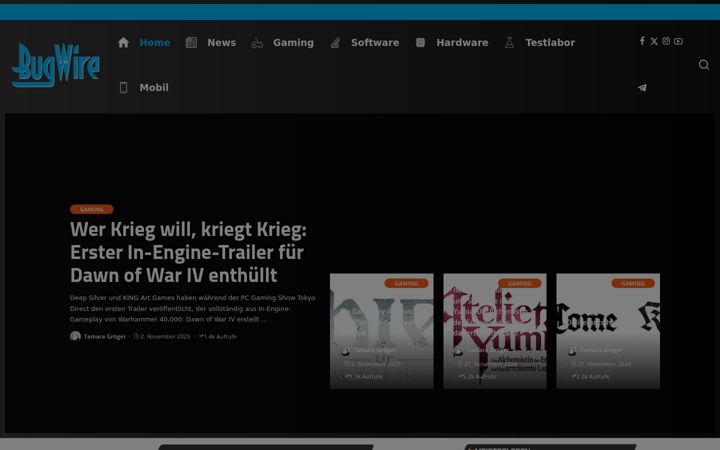
Task: Open the Telegram paper-plane icon
Action: coord(642,87)
